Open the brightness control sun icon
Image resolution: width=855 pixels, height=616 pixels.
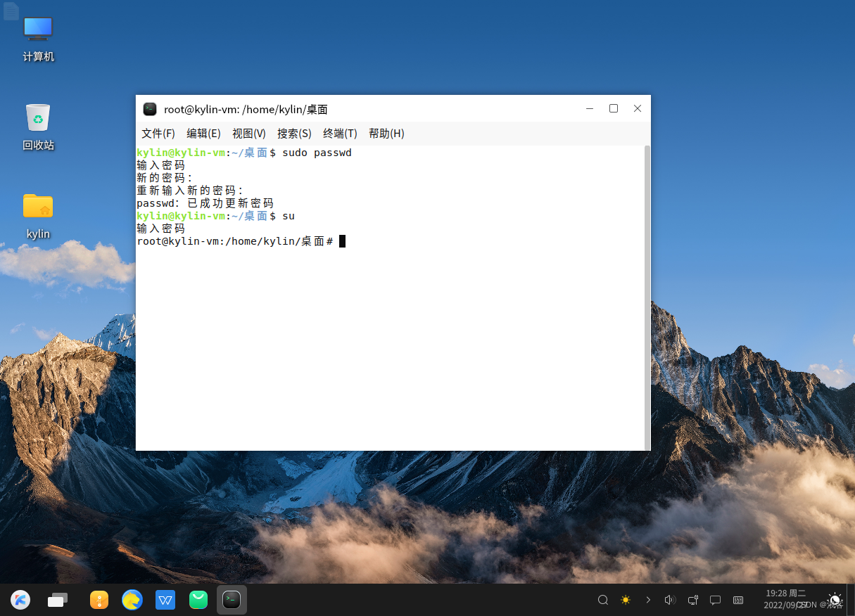click(625, 600)
